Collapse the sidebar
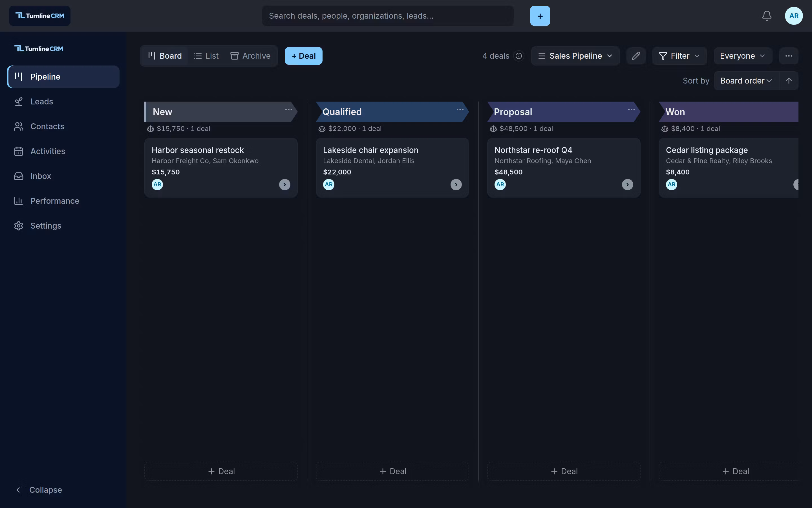Image resolution: width=812 pixels, height=508 pixels. click(39, 490)
